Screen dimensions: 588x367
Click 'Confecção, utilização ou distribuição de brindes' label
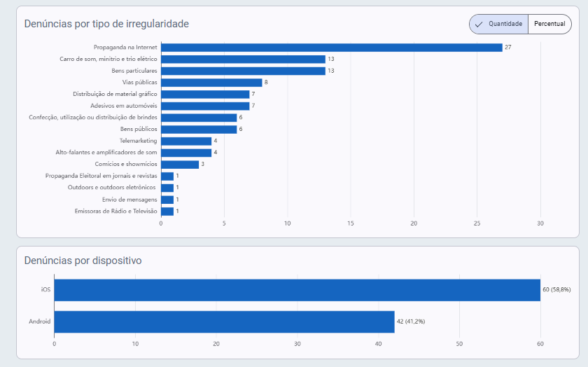coord(93,118)
